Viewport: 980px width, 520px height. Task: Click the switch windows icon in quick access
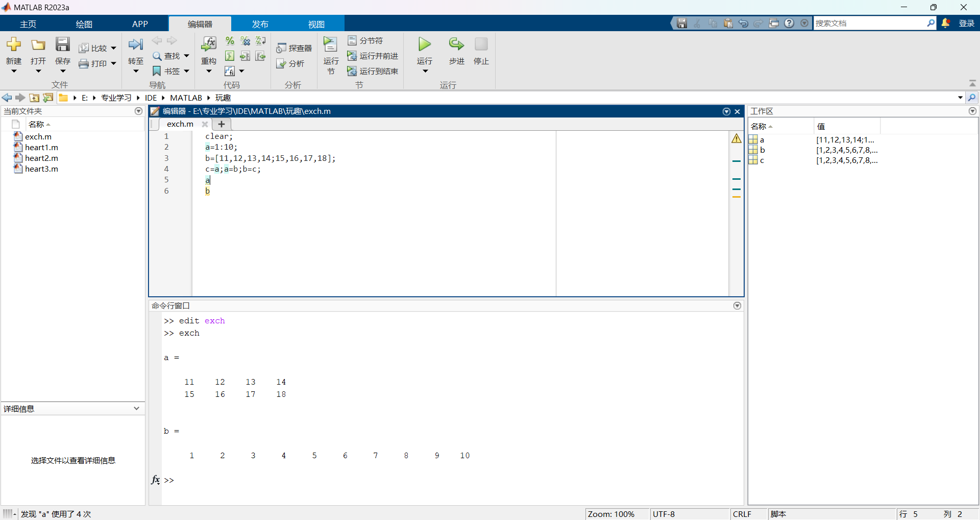pos(774,23)
